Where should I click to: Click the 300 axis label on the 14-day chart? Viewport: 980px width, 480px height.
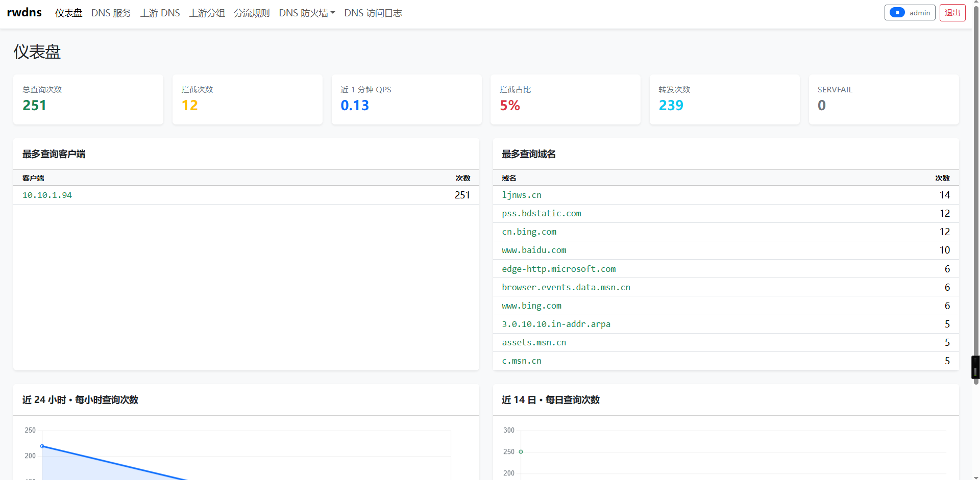coord(509,430)
